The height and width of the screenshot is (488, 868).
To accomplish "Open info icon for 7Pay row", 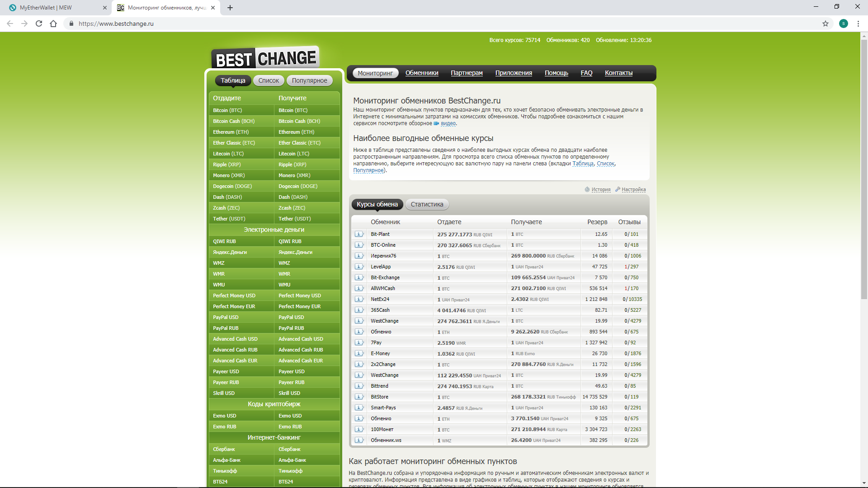I will 359,343.
